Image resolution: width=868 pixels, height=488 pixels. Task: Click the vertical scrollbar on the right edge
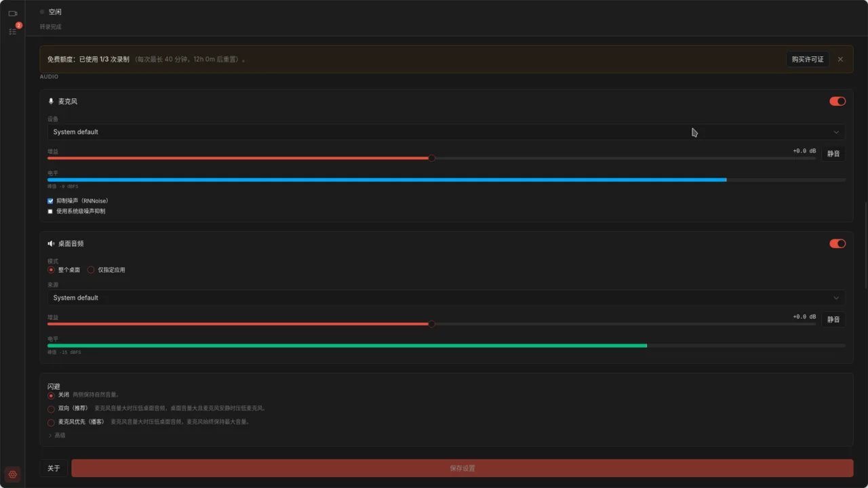pyautogui.click(x=865, y=245)
